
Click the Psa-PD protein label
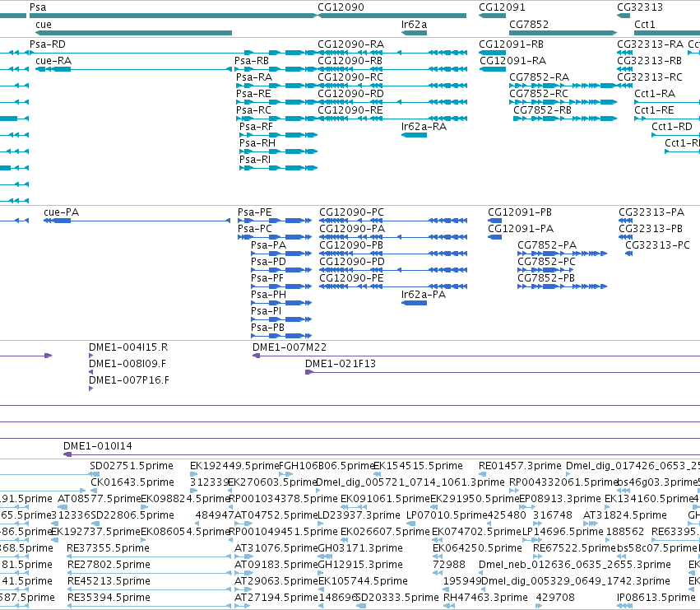point(268,262)
